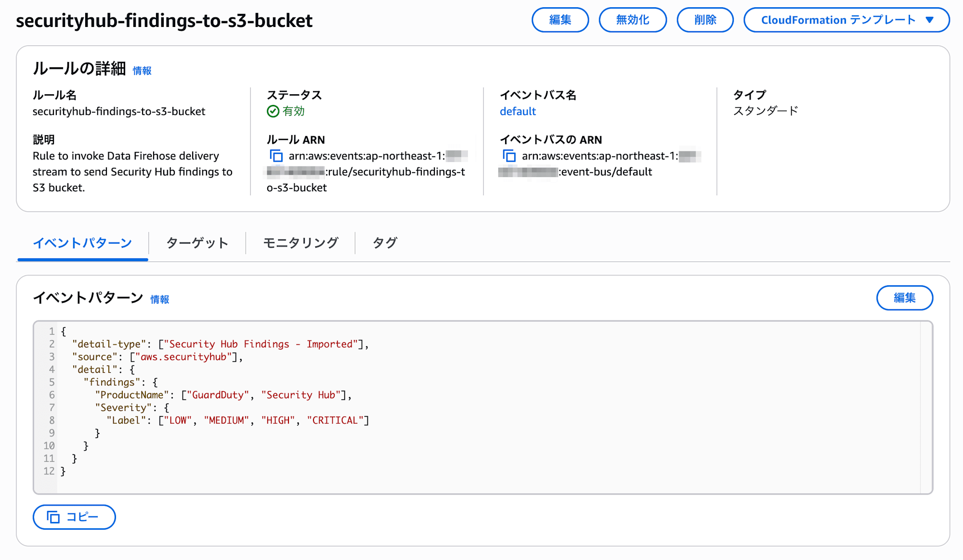Click the ProductName line with GuardDuty
Viewport: 963px width, 560px height.
pyautogui.click(x=223, y=395)
